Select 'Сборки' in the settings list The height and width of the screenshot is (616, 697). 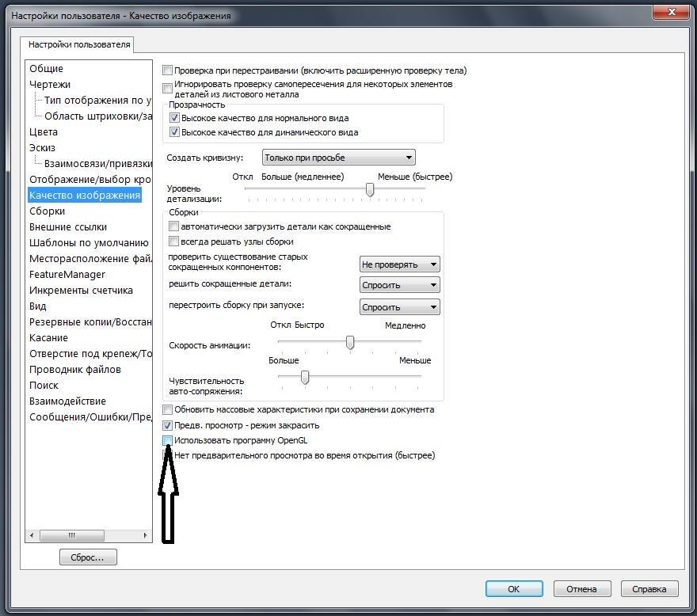(48, 211)
